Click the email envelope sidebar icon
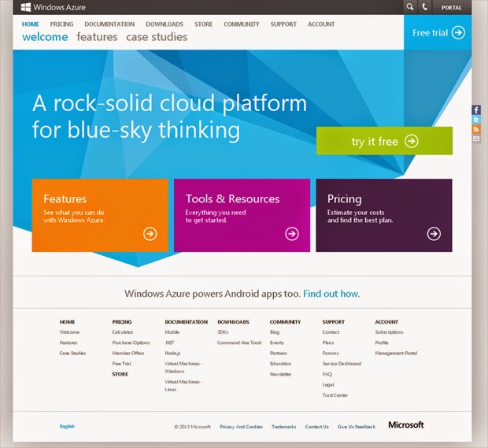This screenshot has width=488, height=448. [476, 139]
